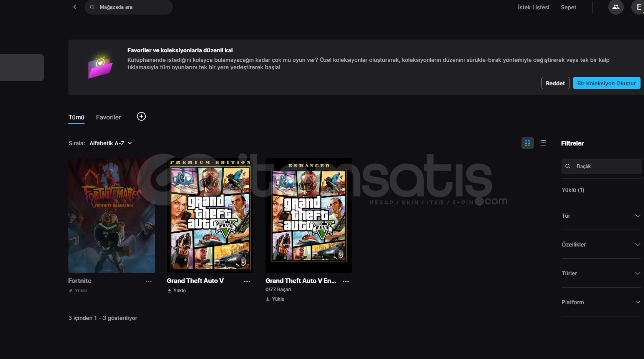Open Fortnite options three-dot menu
This screenshot has height=359, width=644.
pyautogui.click(x=149, y=281)
